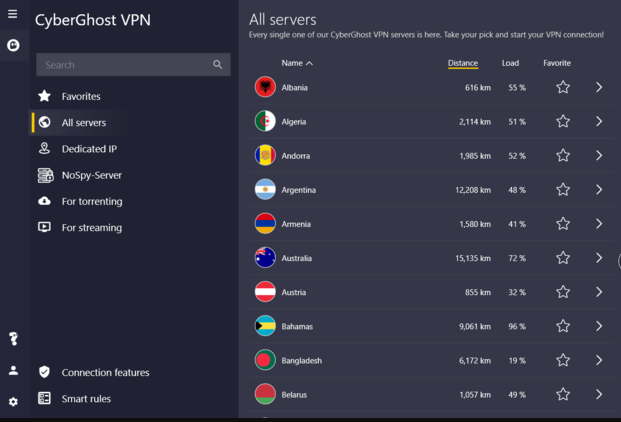Open the settings gear icon
Image resolution: width=621 pixels, height=422 pixels.
pyautogui.click(x=13, y=402)
